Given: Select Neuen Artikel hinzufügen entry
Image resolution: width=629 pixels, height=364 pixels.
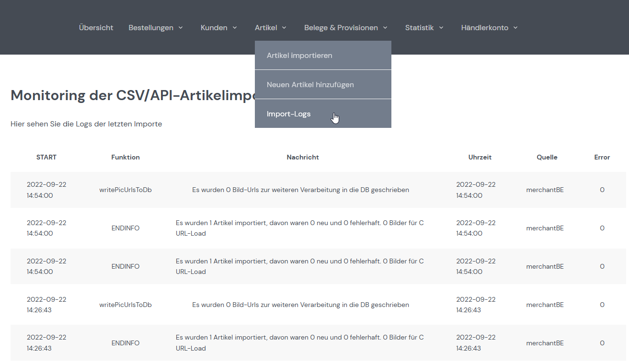Looking at the screenshot, I should [x=323, y=85].
